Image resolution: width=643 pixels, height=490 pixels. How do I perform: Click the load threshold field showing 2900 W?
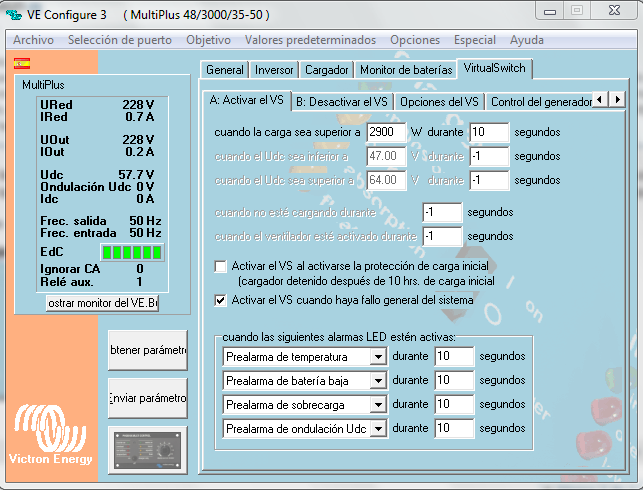click(386, 132)
